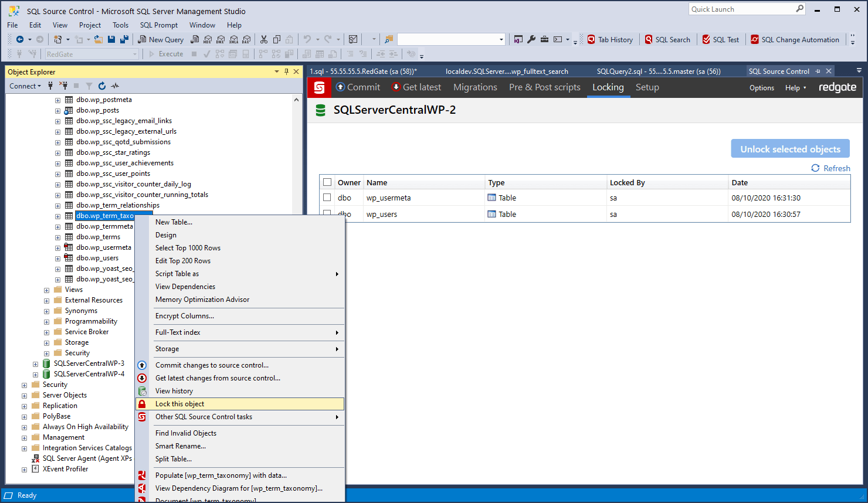Expand the Programmability folder node

click(x=47, y=322)
